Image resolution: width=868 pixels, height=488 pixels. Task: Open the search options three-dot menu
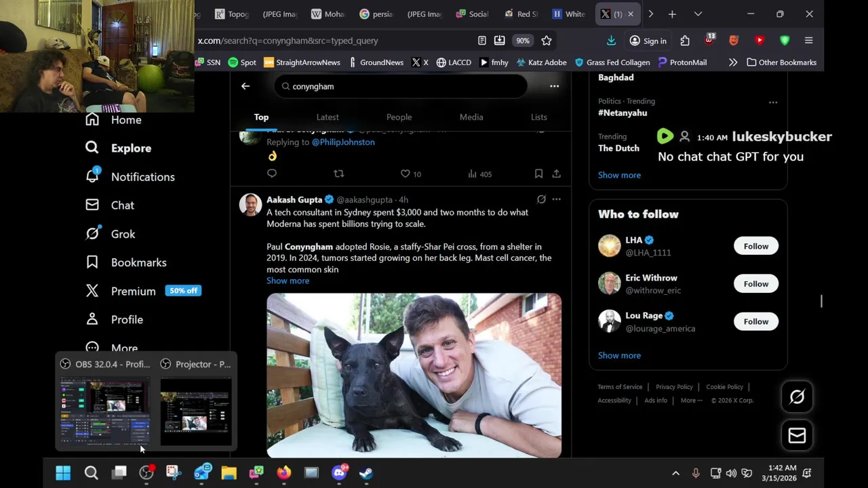coord(554,86)
